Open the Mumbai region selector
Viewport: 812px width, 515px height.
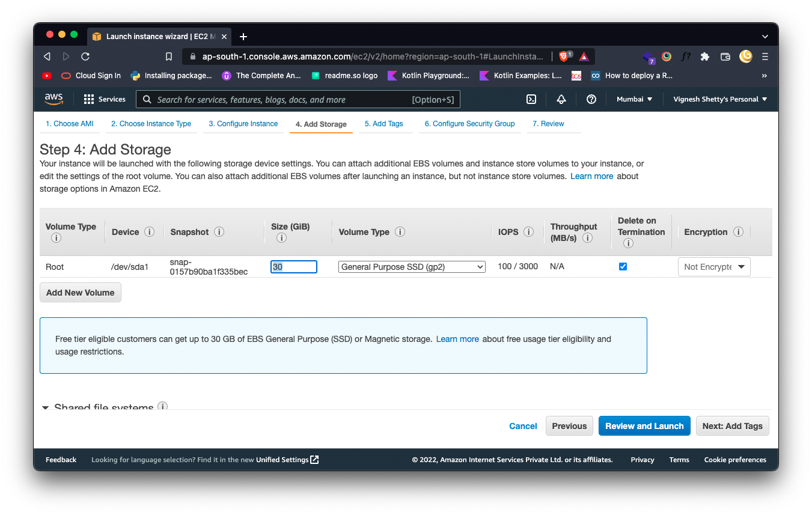(x=634, y=99)
